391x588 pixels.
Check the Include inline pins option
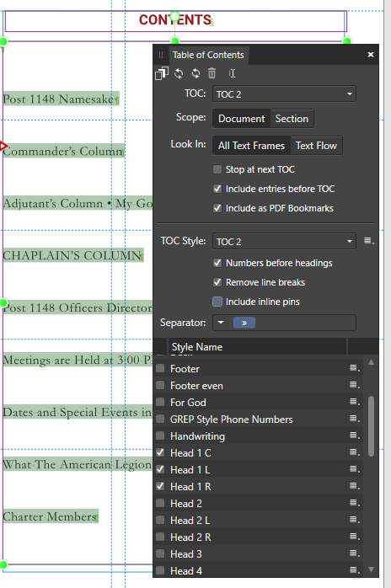click(x=217, y=302)
